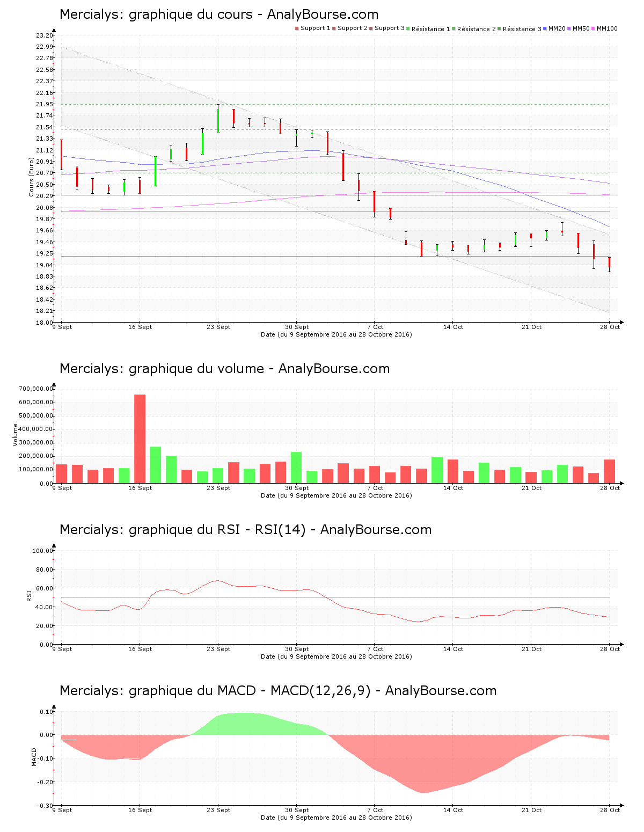Select the Support 2 legend label
644x832 pixels.
(x=353, y=28)
